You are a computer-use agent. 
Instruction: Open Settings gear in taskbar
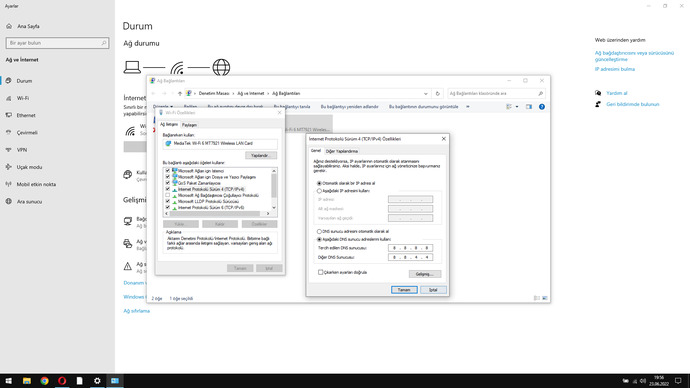(x=97, y=381)
